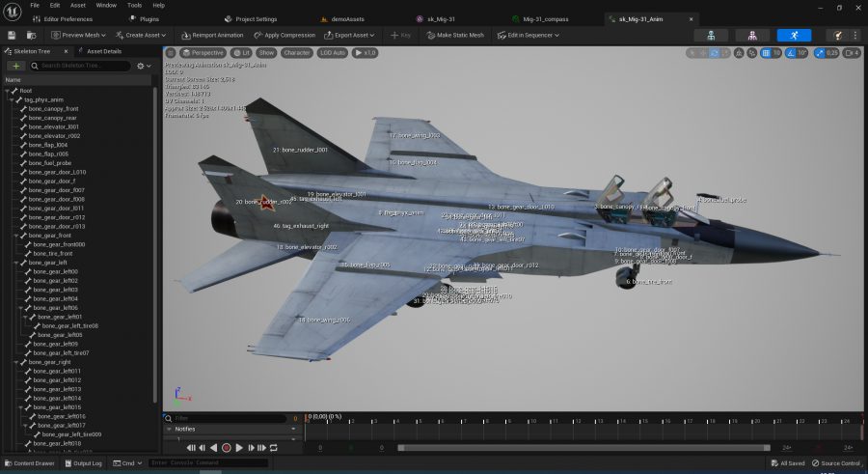This screenshot has height=474, width=868.
Task: Step back one frame
Action: (x=203, y=448)
